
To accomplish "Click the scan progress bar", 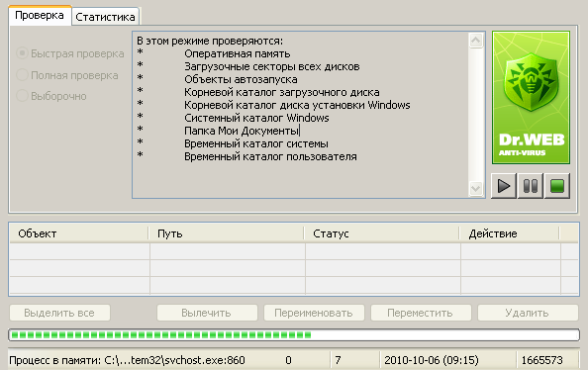I will [294, 334].
